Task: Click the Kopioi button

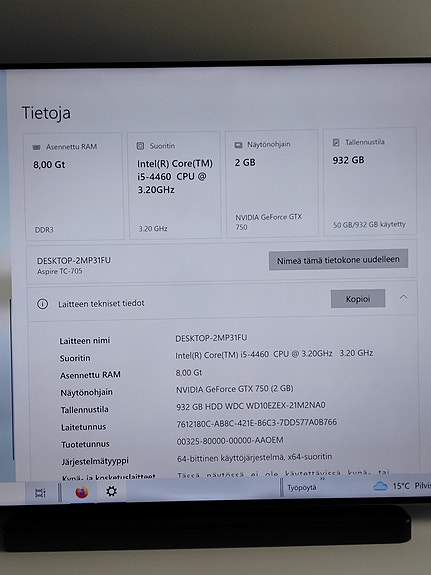Action: [x=358, y=299]
